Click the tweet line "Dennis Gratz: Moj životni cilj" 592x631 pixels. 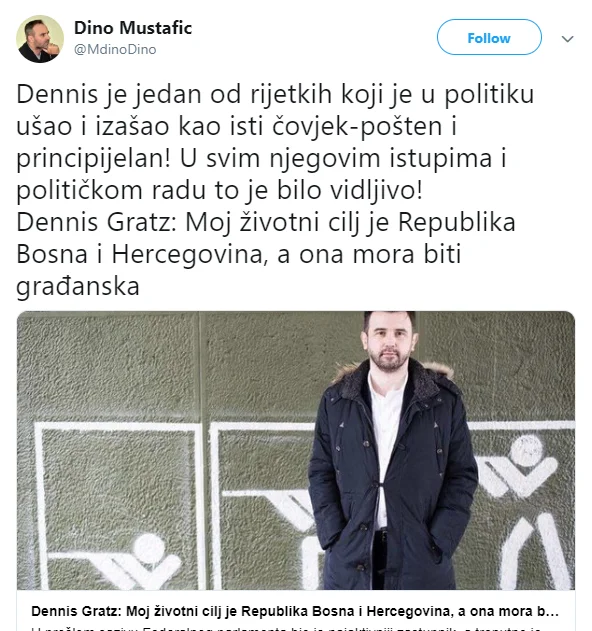(x=266, y=223)
